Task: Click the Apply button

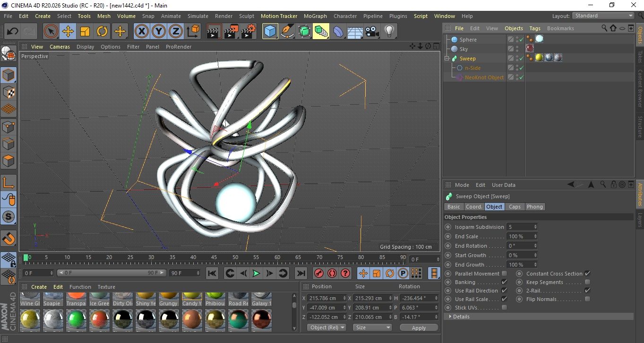Action: [x=419, y=327]
